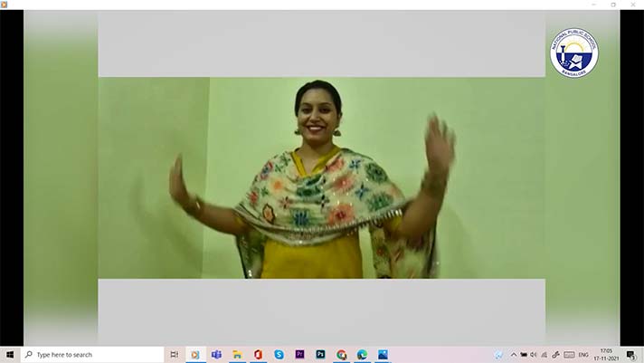Toggle the touch keyboard icon
Screen dimensions: 644x363
point(567,355)
